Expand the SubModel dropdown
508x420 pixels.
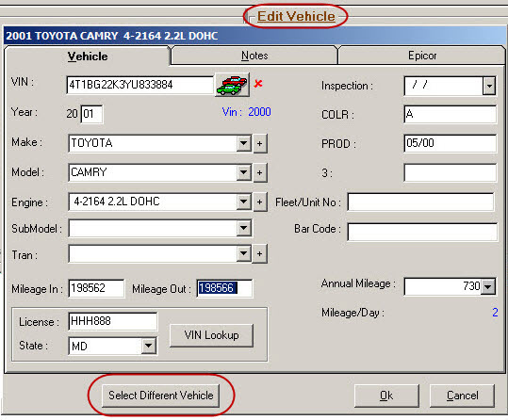(243, 228)
